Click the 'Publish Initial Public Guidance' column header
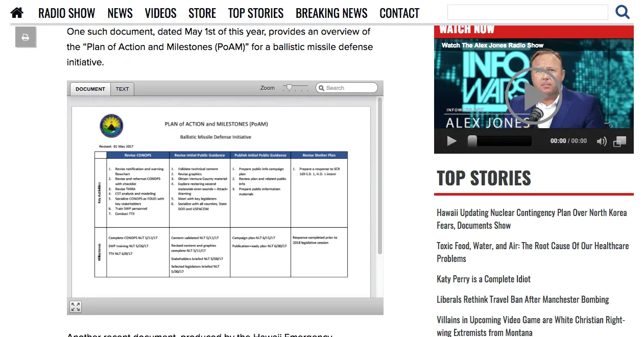Viewport: 644px width, 337px height. [260, 155]
